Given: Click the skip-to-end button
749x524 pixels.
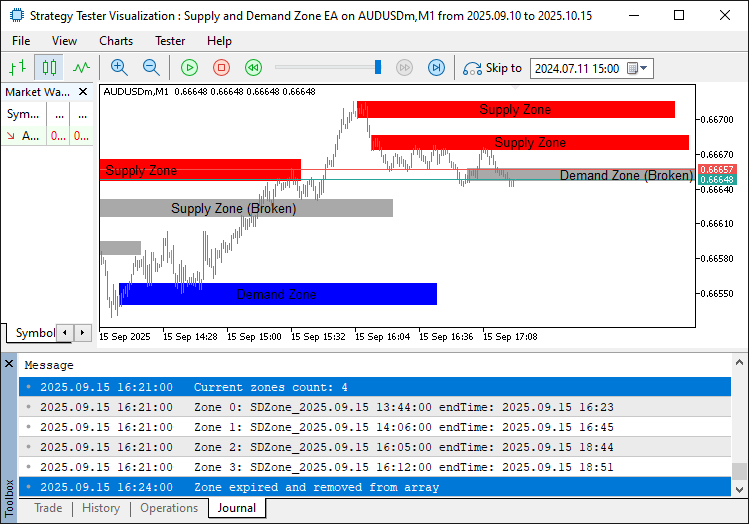Looking at the screenshot, I should (x=436, y=68).
